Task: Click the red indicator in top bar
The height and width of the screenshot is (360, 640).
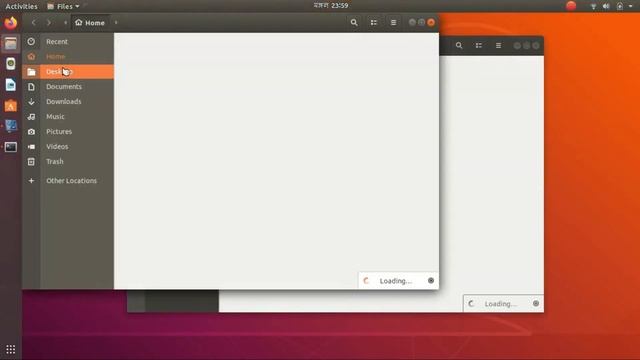Action: pyautogui.click(x=571, y=6)
